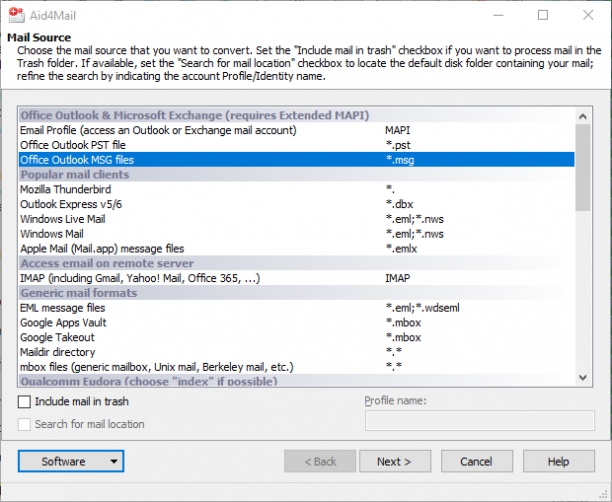Click the list scrollbar up arrow
Viewport: 612px width, 502px height.
583,116
